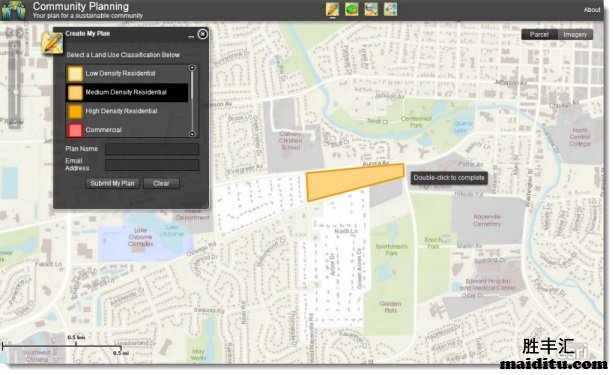Click the map zoom slider handle
Screen dimensions: 615x375
[15, 92]
